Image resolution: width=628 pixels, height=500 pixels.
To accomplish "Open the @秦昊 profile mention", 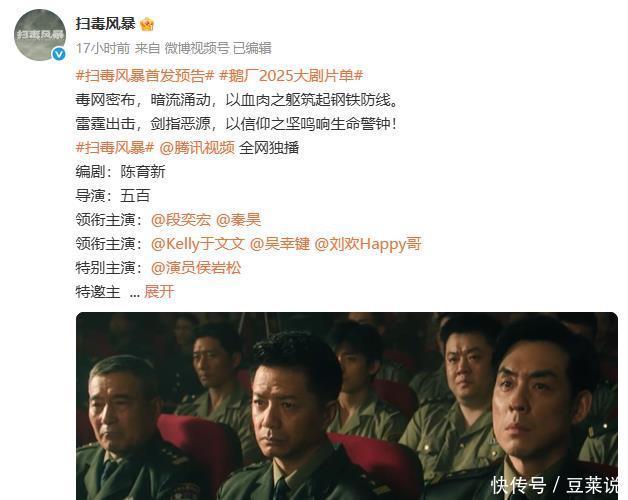I will click(238, 220).
